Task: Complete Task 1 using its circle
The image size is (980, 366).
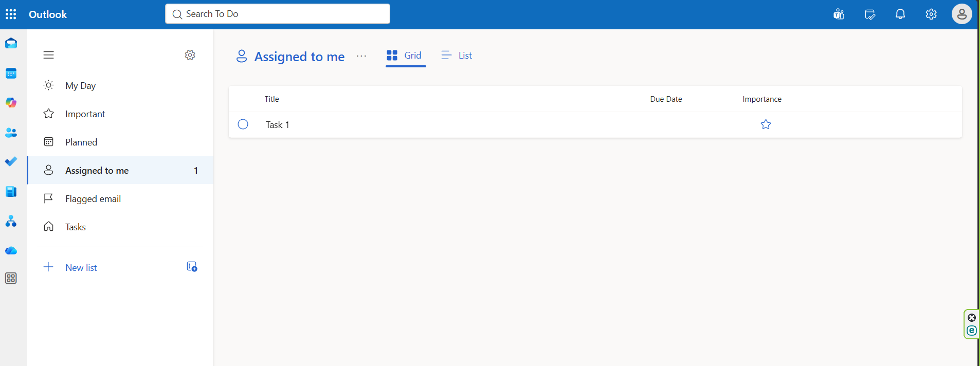Action: [243, 124]
